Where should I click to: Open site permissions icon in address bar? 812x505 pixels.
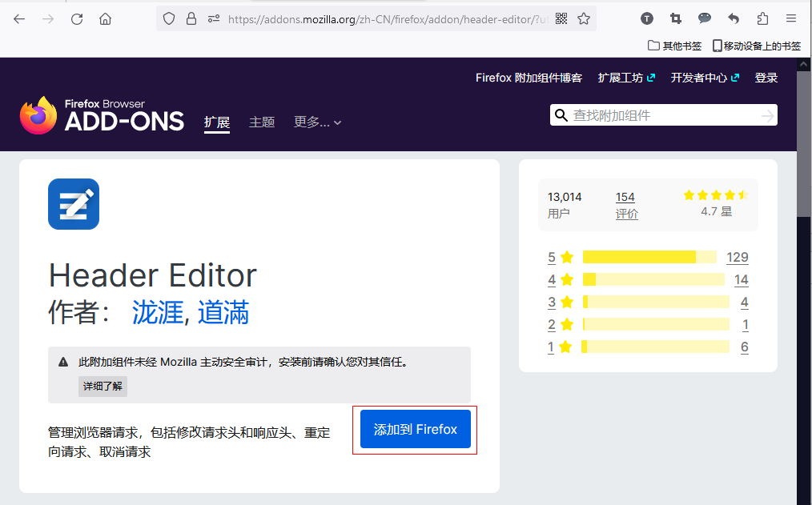(213, 19)
